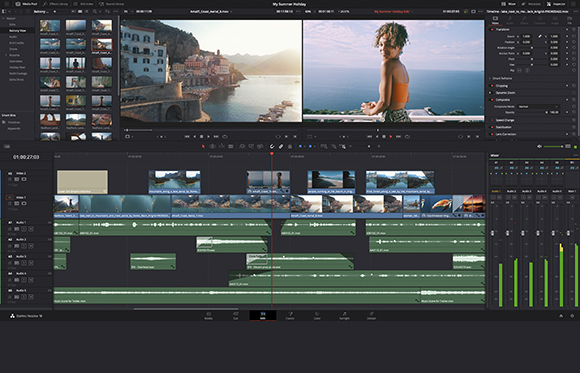
Task: Toggle timeline Snapping magnet icon
Action: (x=272, y=147)
